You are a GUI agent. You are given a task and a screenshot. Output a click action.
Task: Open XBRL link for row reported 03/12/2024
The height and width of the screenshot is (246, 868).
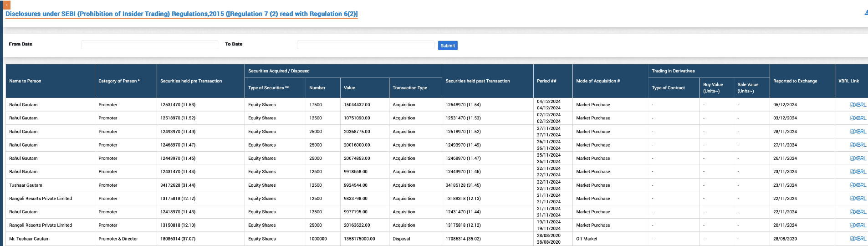pos(858,118)
